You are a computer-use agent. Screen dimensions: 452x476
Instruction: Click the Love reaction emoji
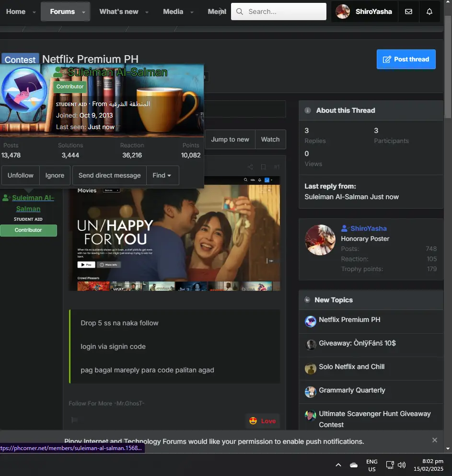click(x=253, y=421)
